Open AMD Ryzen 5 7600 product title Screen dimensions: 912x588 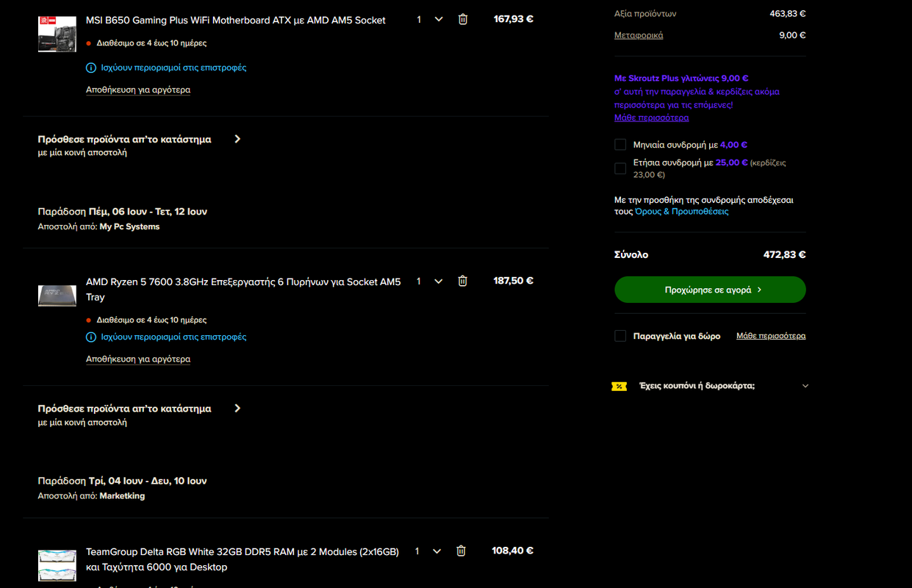point(243,290)
